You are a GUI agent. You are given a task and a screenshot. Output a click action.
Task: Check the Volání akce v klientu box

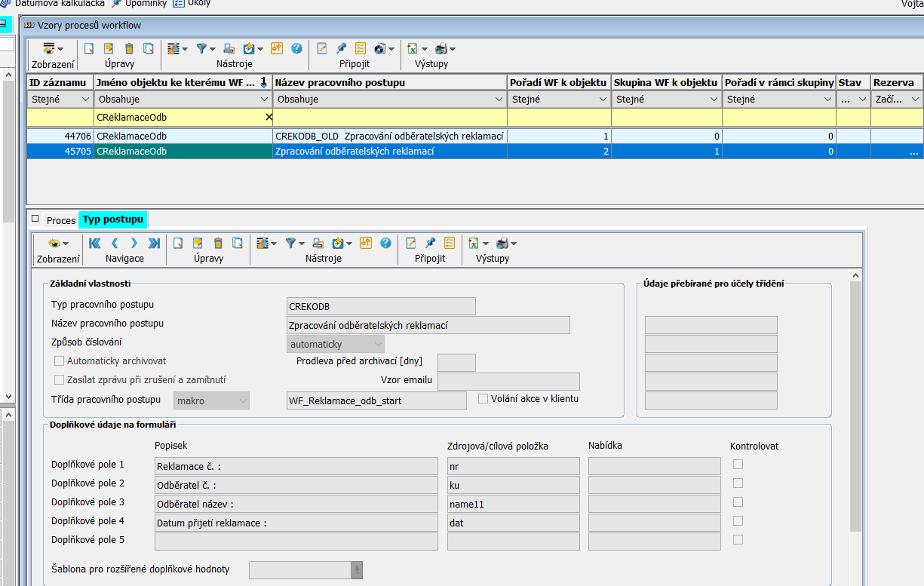(483, 398)
